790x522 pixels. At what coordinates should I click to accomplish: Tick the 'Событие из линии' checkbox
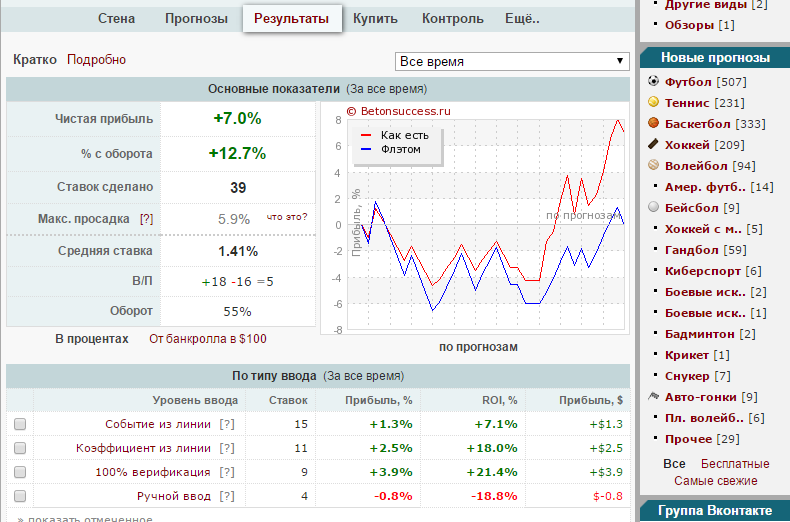[x=20, y=424]
